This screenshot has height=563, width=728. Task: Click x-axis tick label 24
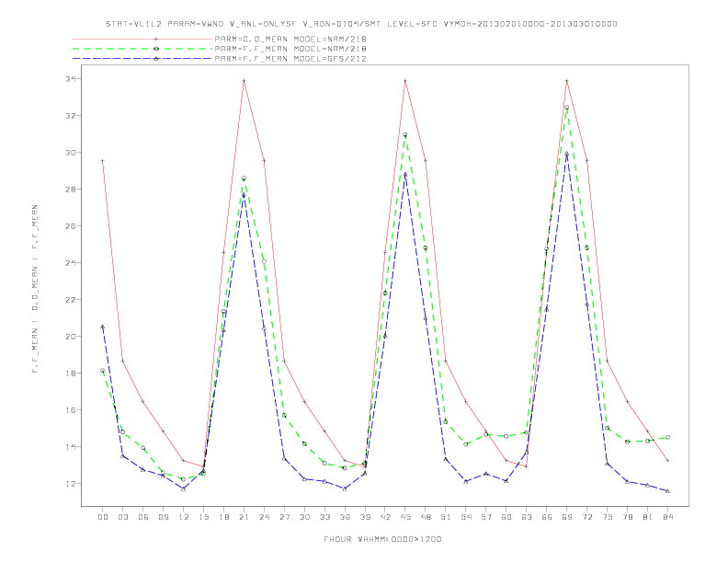click(x=264, y=517)
